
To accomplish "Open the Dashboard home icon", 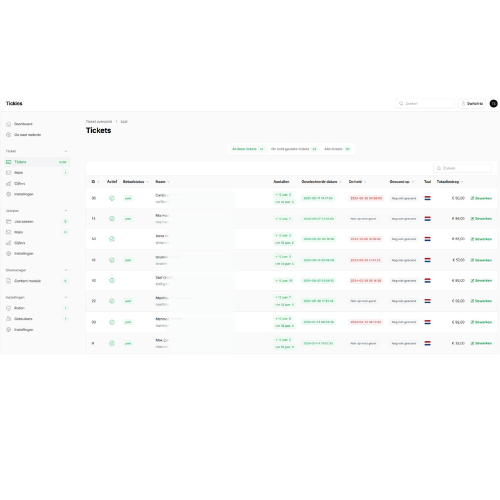I will point(9,124).
